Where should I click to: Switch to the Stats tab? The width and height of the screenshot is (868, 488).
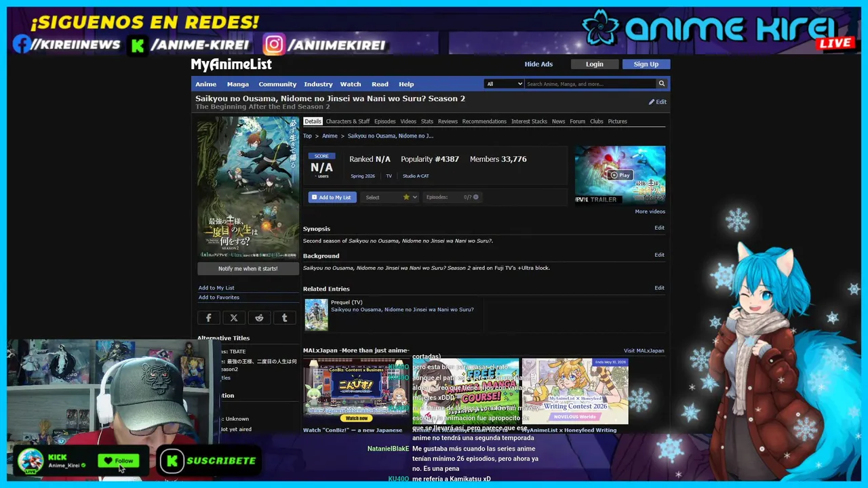427,121
